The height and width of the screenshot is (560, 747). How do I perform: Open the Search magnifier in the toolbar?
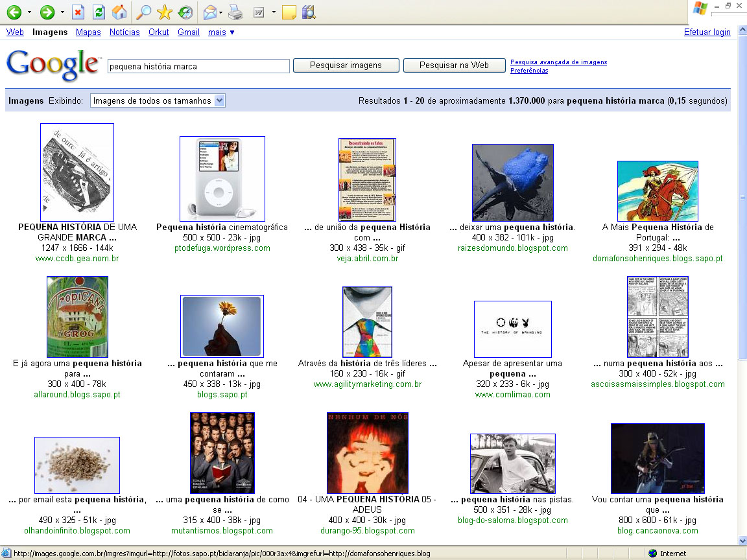click(144, 12)
